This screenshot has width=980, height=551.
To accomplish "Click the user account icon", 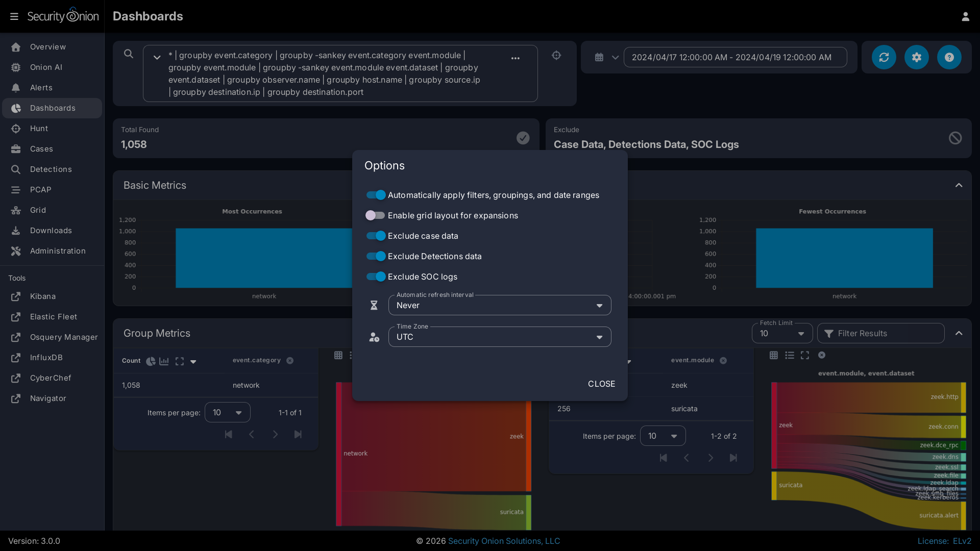I will tap(965, 16).
